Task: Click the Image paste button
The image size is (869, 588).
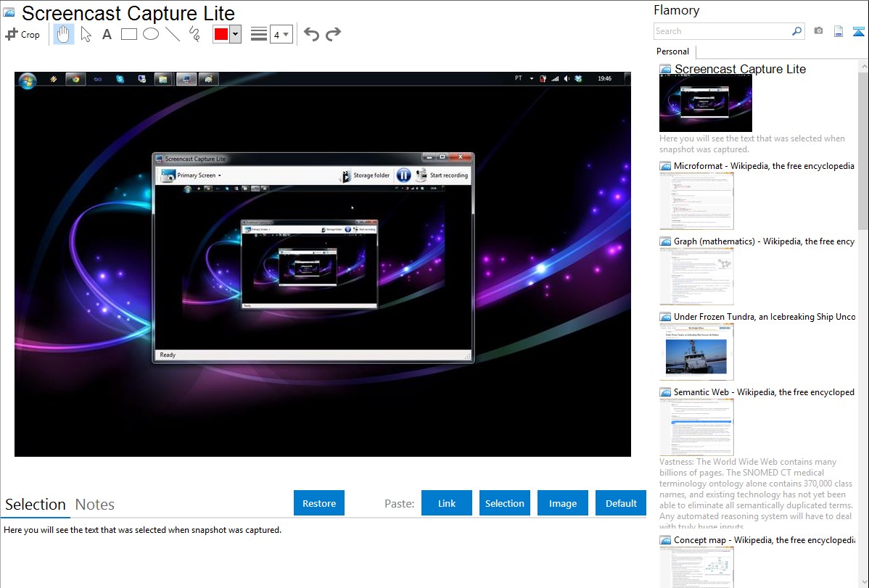Action: click(562, 503)
